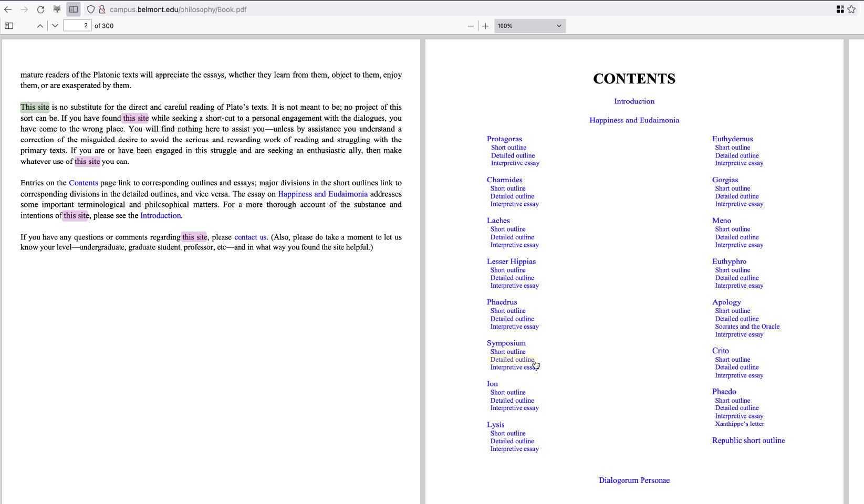The image size is (864, 504).
Task: Go to the next PDF page
Action: coord(55,26)
